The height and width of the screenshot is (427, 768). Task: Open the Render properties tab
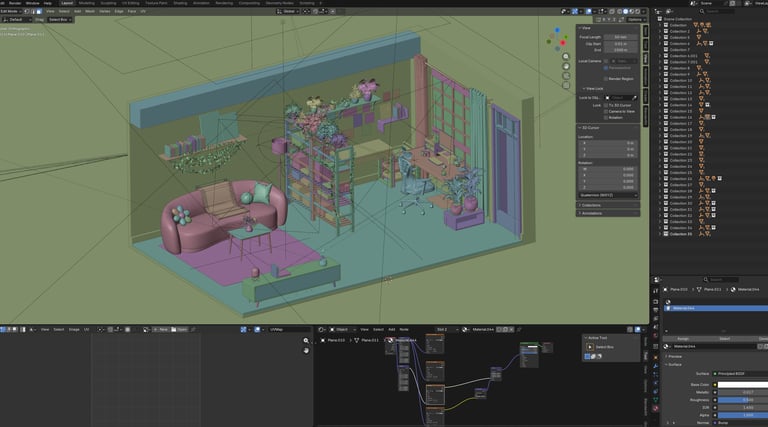point(656,302)
